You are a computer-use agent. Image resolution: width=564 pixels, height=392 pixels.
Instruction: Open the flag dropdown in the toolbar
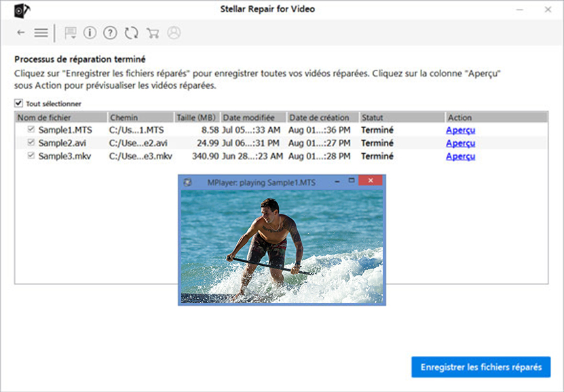(70, 33)
